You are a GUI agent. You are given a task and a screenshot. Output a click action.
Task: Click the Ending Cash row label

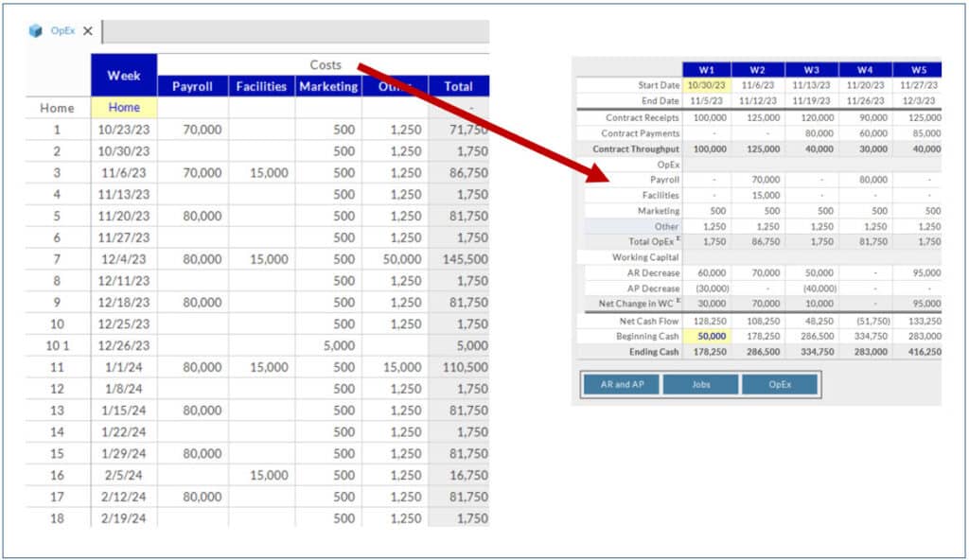point(654,352)
